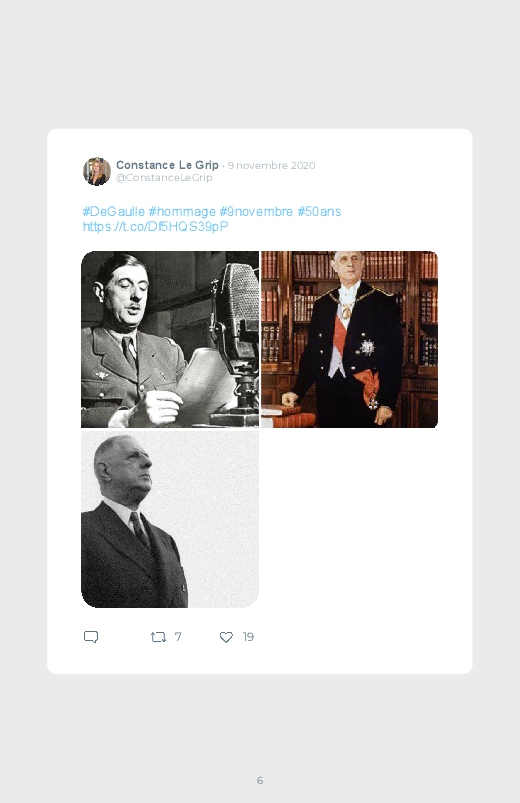Click the heart like icon

226,637
